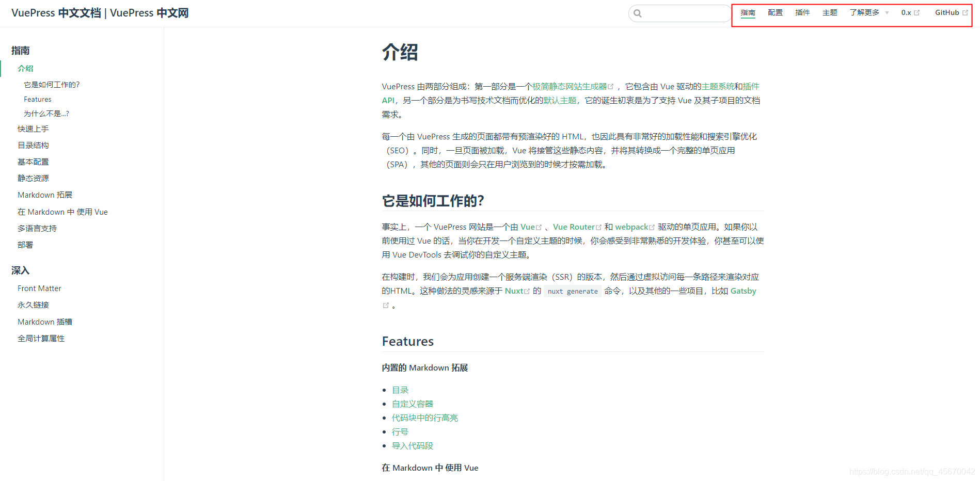Open Front Matter in the sidebar
The height and width of the screenshot is (481, 980).
tap(39, 288)
